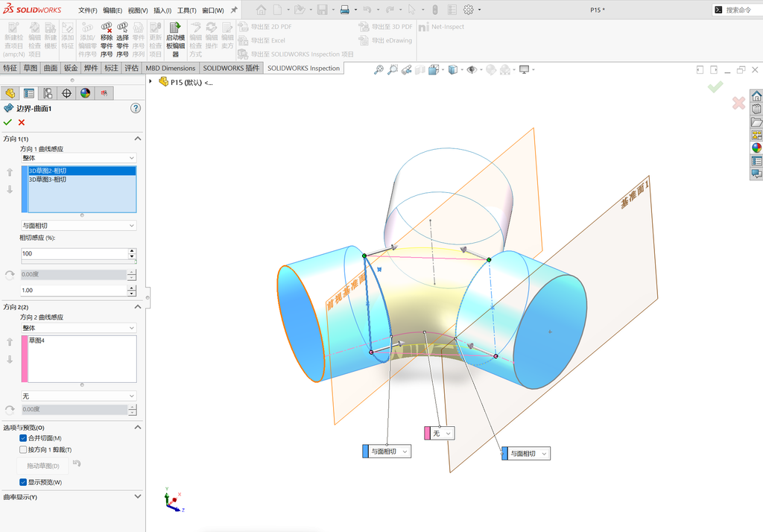This screenshot has width=763, height=532.
Task: Open the 方向 2 曲线感应 整体 dropdown
Action: click(78, 328)
